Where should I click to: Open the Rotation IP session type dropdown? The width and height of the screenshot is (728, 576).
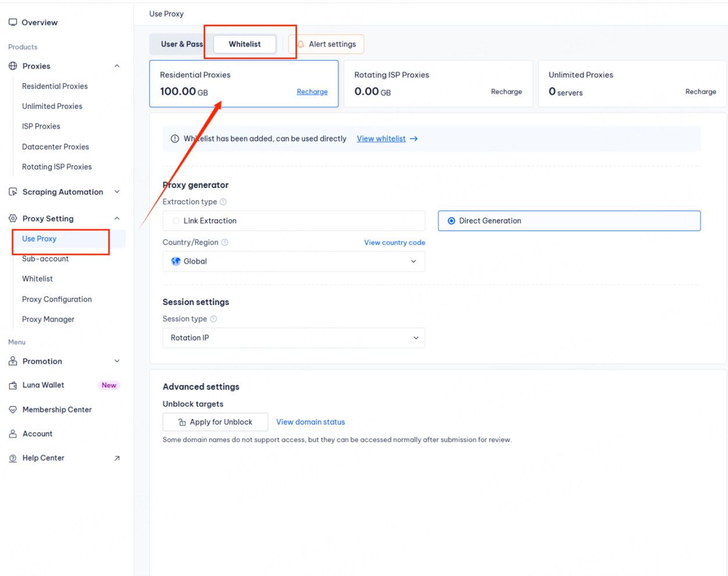click(x=294, y=338)
